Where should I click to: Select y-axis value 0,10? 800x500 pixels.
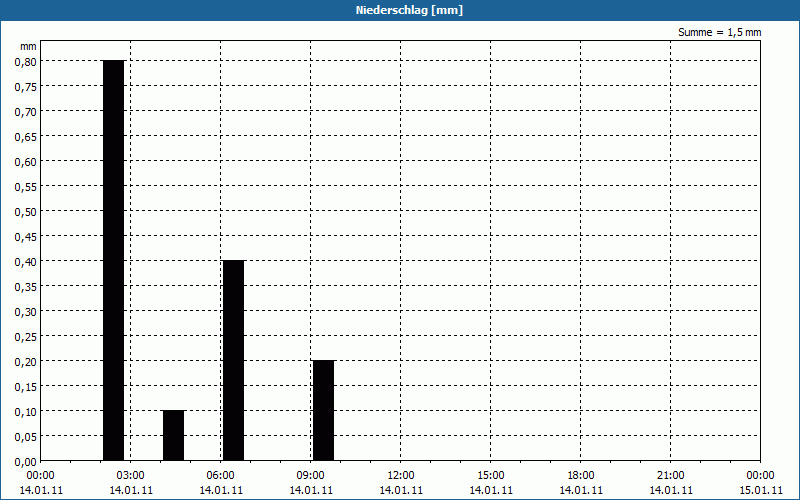pos(26,411)
